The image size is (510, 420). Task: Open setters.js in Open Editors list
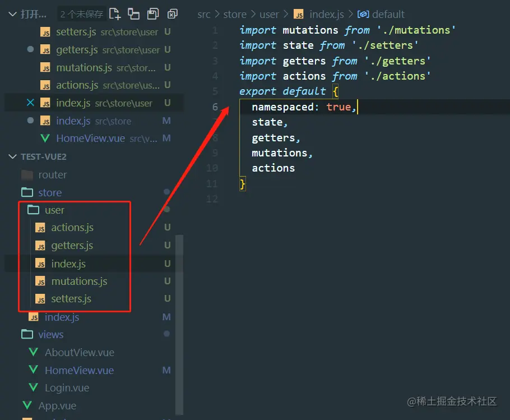pyautogui.click(x=94, y=32)
